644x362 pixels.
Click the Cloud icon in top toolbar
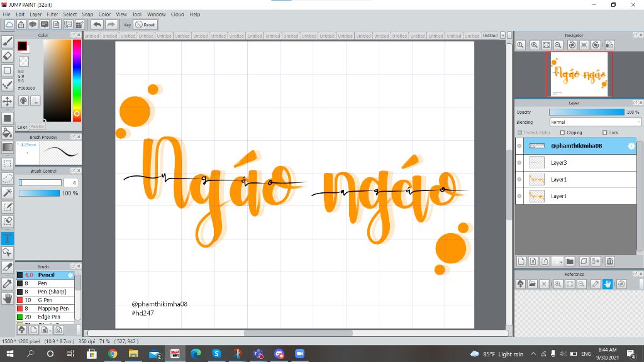[x=9, y=25]
